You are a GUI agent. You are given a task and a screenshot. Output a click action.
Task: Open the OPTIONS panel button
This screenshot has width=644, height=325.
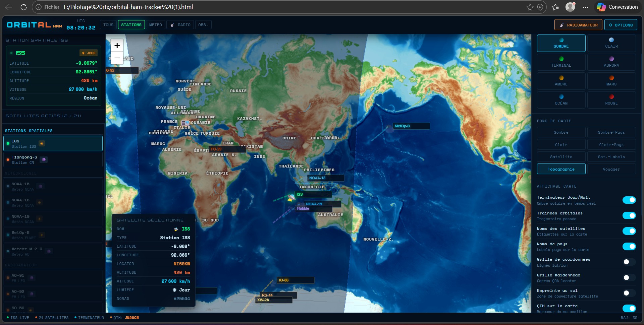click(621, 25)
